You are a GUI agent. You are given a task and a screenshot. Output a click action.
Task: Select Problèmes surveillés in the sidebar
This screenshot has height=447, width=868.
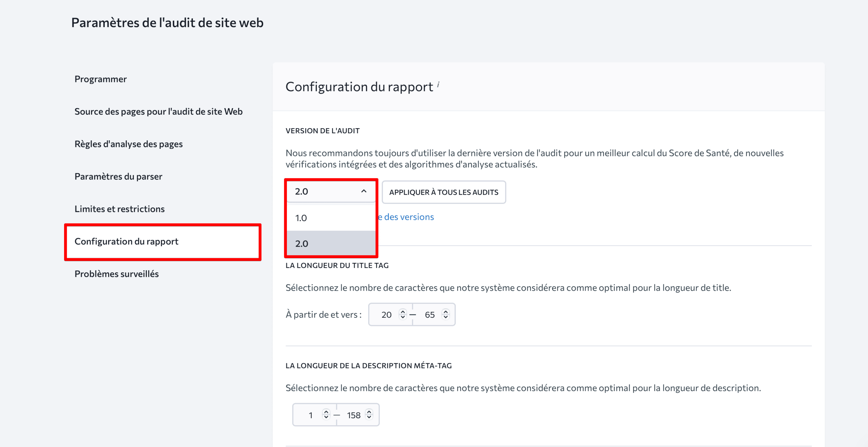pyautogui.click(x=116, y=274)
